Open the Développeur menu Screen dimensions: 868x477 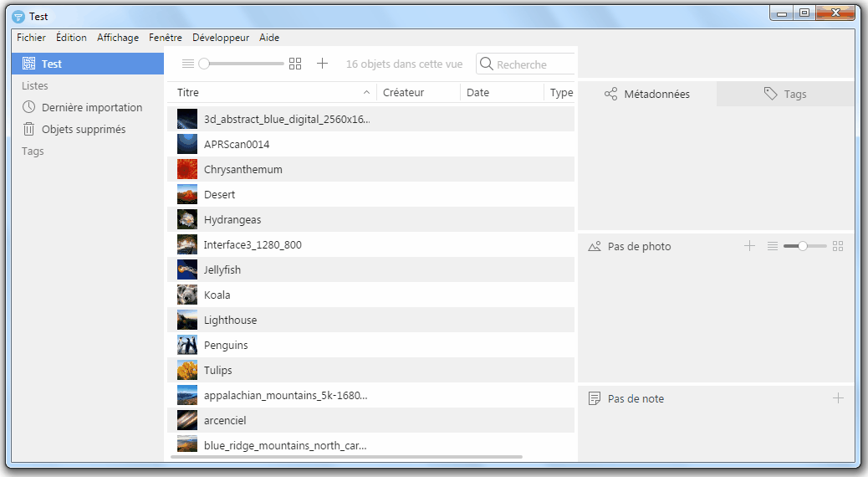[x=221, y=38]
